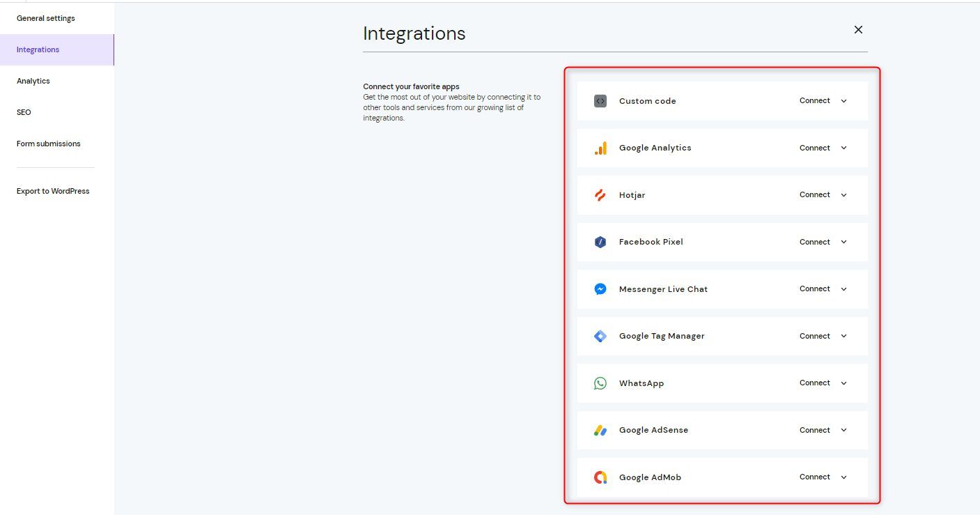Expand the Messenger Live Chat chevron
980x515 pixels.
[x=843, y=289]
